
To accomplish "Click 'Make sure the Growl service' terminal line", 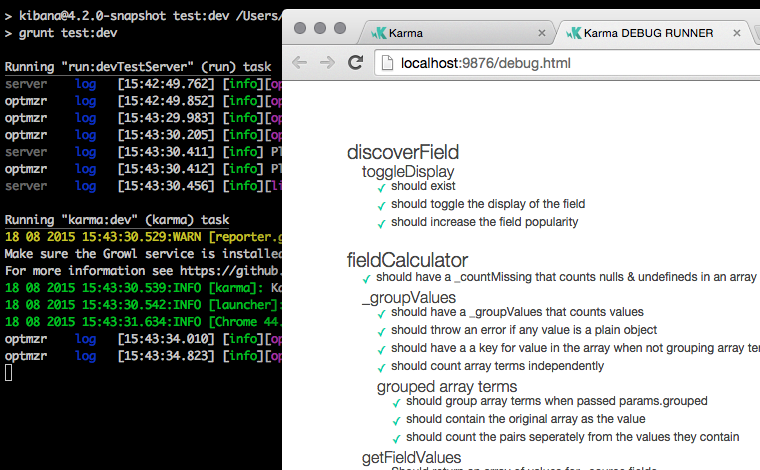I will (143, 254).
